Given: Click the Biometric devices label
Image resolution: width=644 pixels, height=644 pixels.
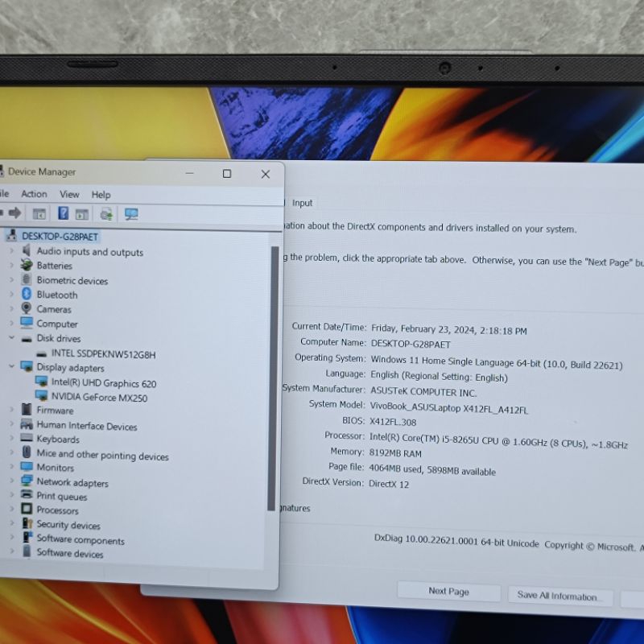Looking at the screenshot, I should point(72,280).
